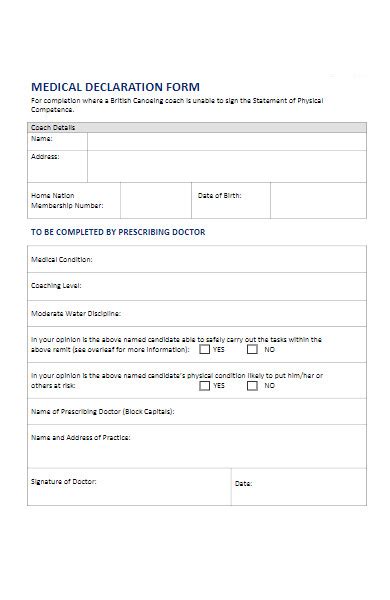
Task: Click the Signature of Doctor field
Action: (x=129, y=487)
